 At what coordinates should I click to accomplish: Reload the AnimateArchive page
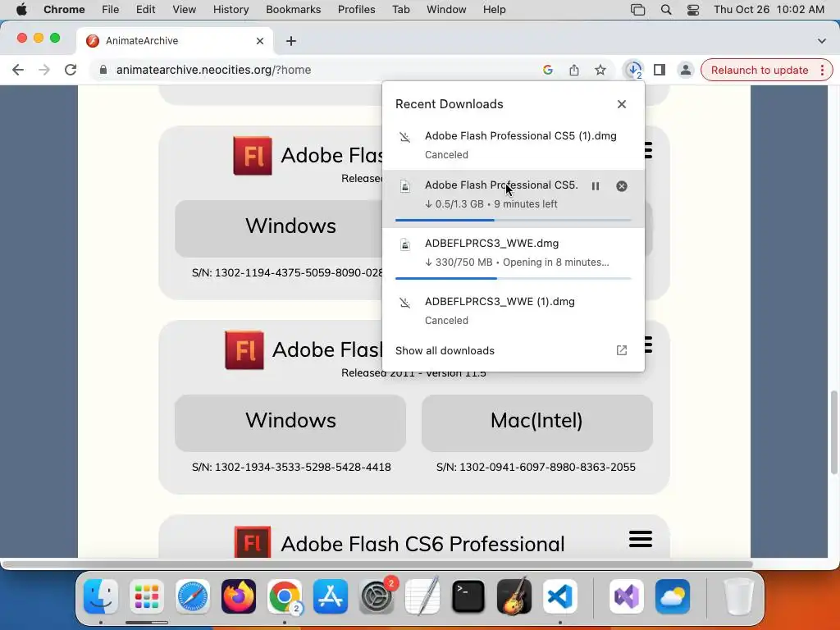click(x=71, y=70)
